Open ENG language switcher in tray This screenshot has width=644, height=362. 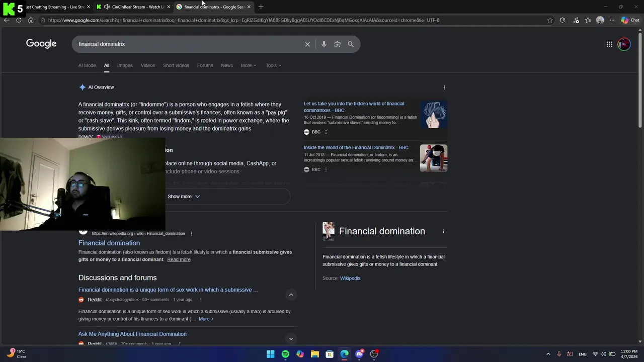point(582,354)
